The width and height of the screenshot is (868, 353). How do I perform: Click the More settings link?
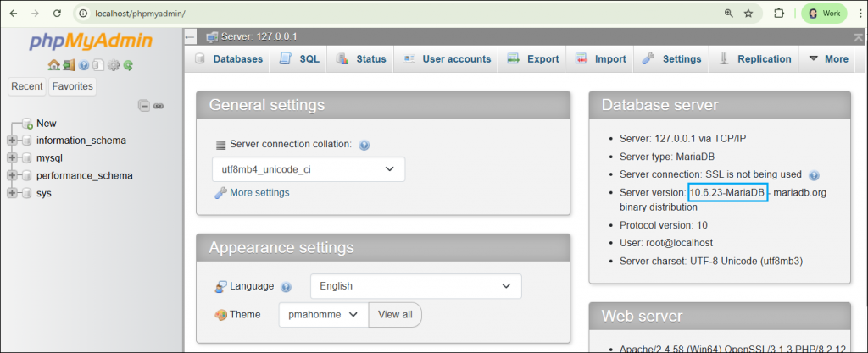pyautogui.click(x=259, y=192)
